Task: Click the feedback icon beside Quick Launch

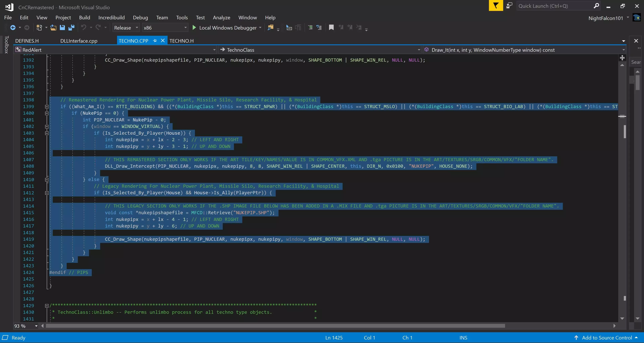Action: (509, 6)
